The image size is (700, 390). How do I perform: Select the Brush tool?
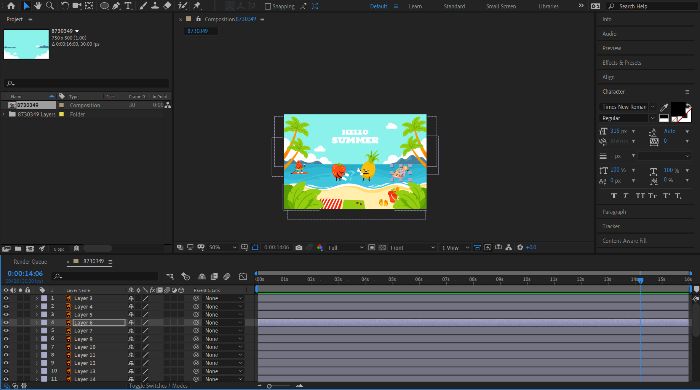coord(143,6)
